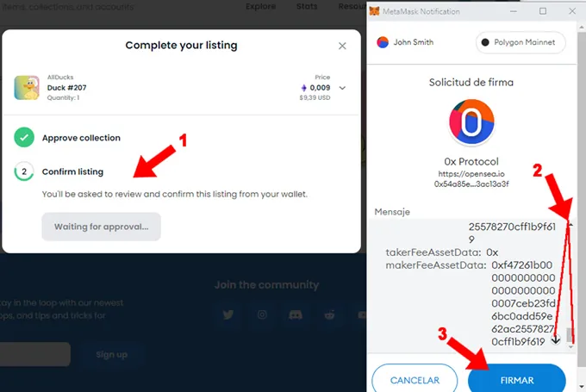This screenshot has height=392, width=586.
Task: Close the Complete your listing dialog
Action: tap(342, 46)
